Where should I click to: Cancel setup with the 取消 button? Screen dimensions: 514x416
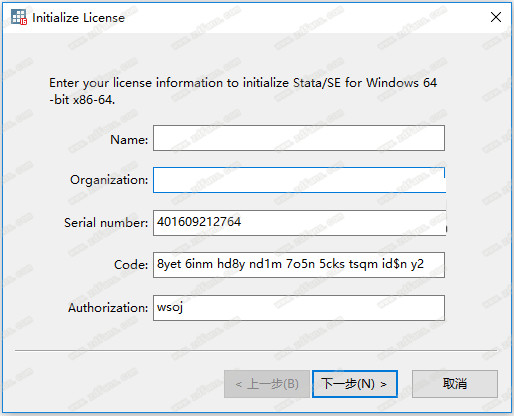tap(455, 384)
